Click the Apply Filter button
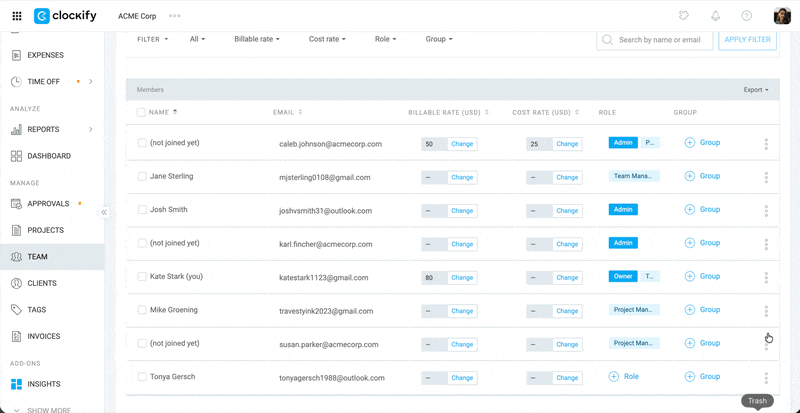800x413 pixels. click(x=747, y=40)
